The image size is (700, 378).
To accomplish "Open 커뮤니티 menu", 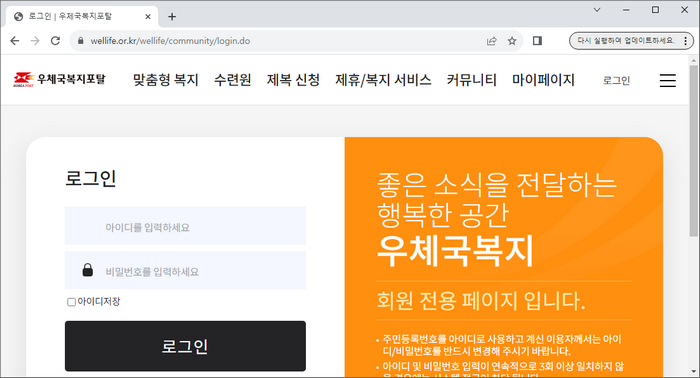I will 471,80.
